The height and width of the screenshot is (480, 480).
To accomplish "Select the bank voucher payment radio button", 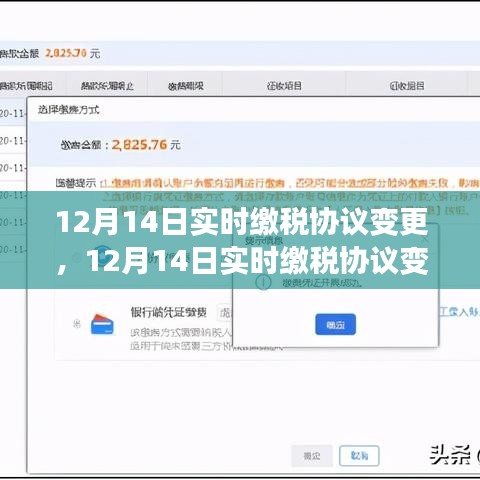I will 77,324.
